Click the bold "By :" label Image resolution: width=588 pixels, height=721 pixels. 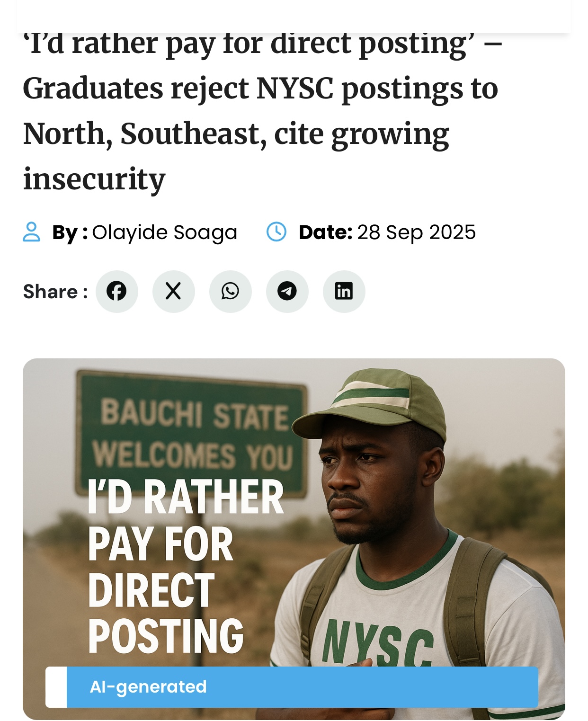click(x=70, y=232)
